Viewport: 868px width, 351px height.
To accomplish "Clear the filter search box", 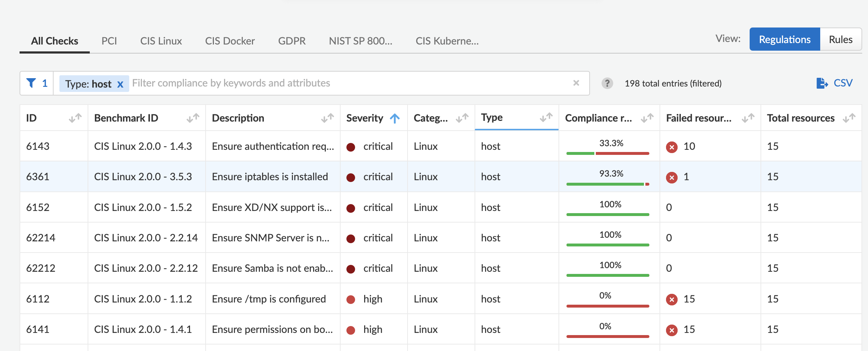I will click(576, 83).
